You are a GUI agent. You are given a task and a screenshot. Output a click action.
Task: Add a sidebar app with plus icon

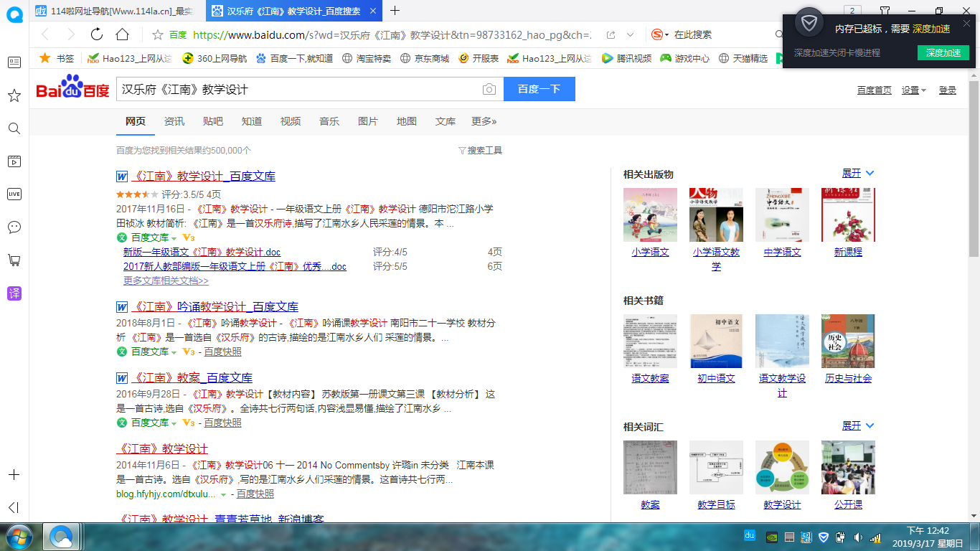[14, 475]
